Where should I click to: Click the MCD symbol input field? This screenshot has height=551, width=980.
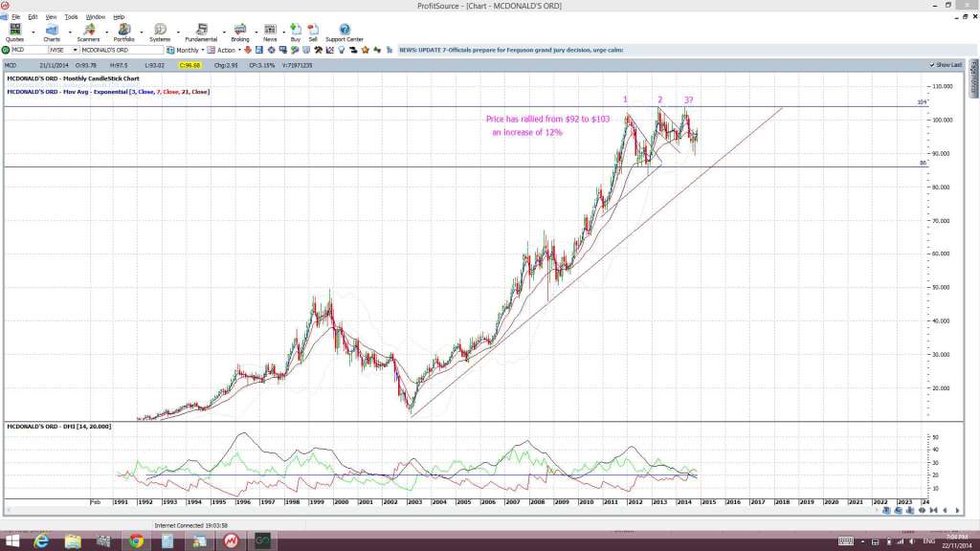coord(28,50)
